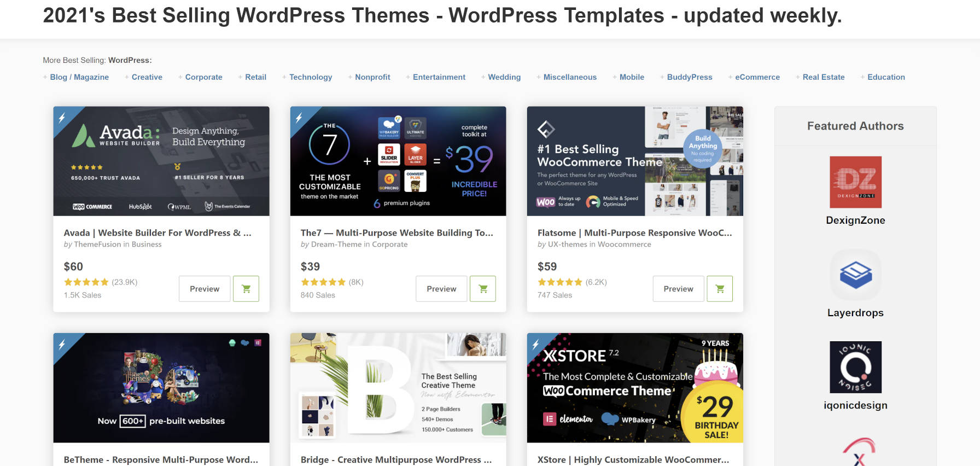Open Entertainment category
This screenshot has height=466, width=980.
[439, 77]
